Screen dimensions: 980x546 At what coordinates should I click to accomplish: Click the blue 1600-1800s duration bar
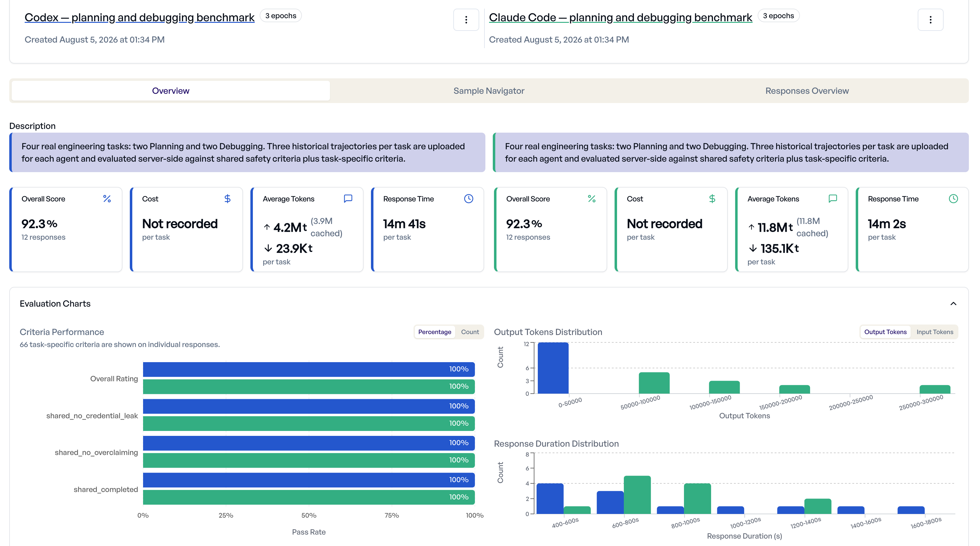point(911,510)
